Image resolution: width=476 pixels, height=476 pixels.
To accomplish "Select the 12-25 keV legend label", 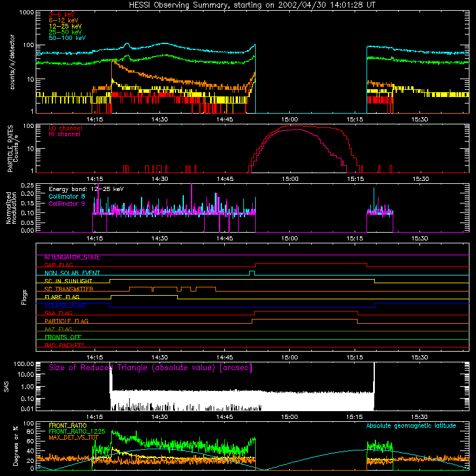I will 65,26.
